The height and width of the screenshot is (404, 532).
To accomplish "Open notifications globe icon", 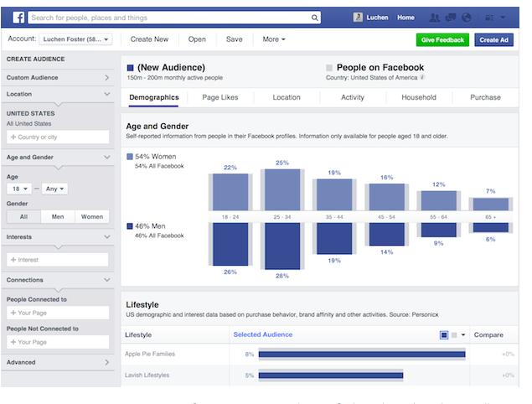I will [x=467, y=18].
